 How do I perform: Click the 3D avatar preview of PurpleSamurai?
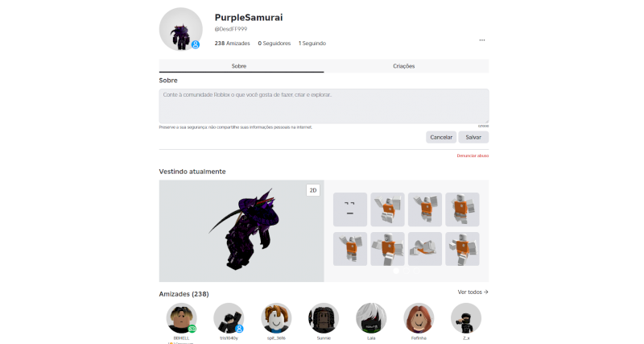tap(242, 231)
